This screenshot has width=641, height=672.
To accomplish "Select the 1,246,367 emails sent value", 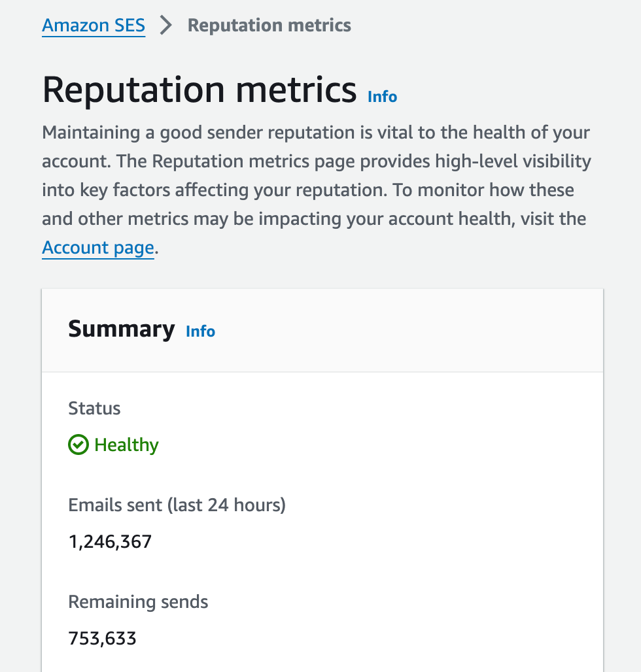I will (x=110, y=541).
